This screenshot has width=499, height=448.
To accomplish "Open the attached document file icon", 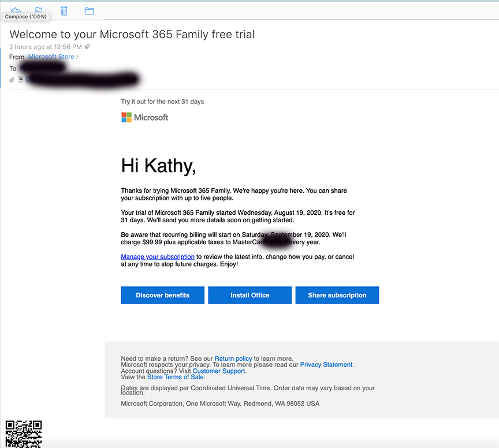I will pos(20,80).
